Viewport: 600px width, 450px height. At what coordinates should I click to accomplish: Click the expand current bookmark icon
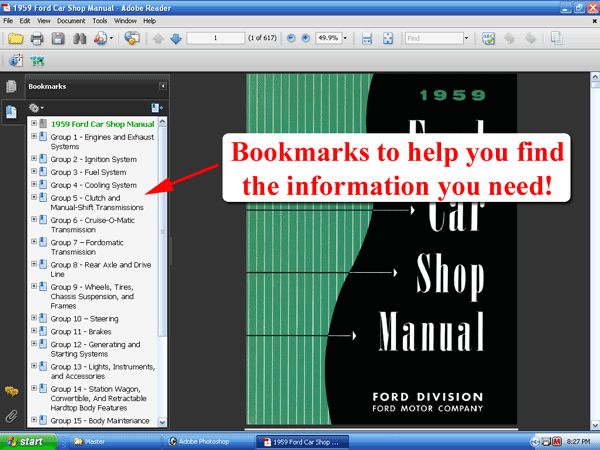pyautogui.click(x=157, y=108)
